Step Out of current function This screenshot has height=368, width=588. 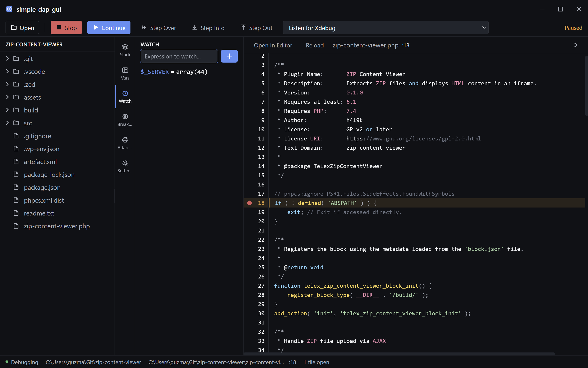tap(257, 28)
